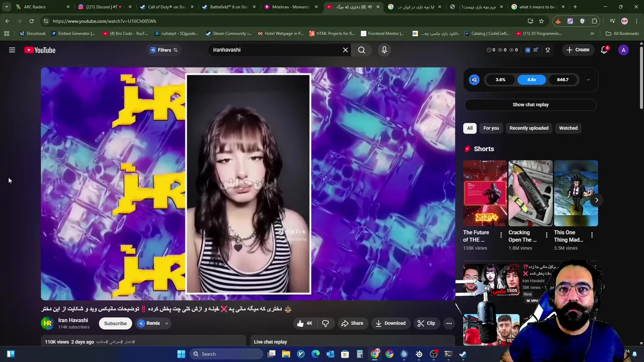Select the Watched chip
The image size is (644, 362).
tap(568, 128)
